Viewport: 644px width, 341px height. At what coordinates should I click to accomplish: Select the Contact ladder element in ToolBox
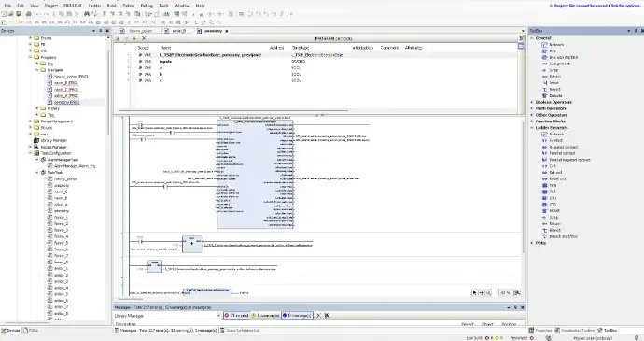coord(553,140)
